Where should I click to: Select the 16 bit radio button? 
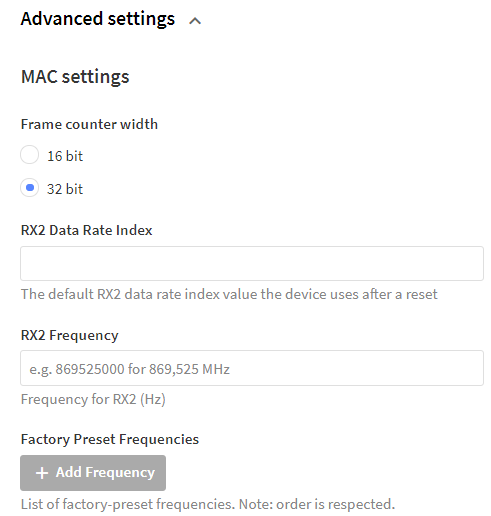(x=30, y=155)
